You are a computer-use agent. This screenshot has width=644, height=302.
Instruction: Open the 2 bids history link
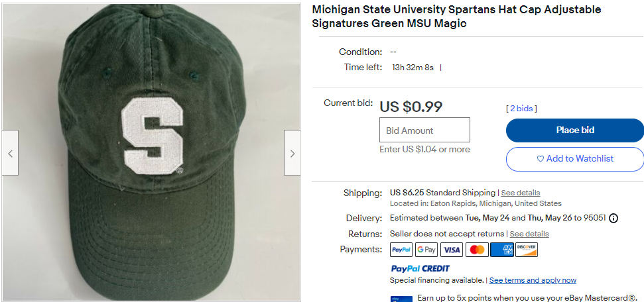pyautogui.click(x=521, y=109)
